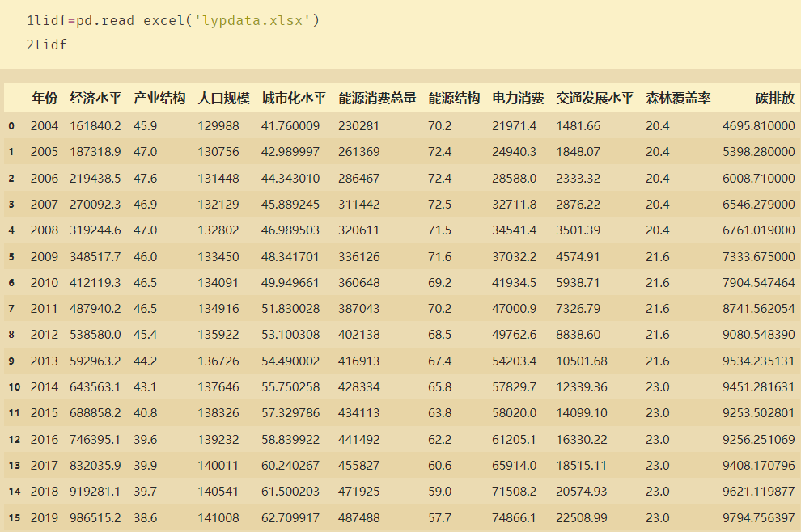Image resolution: width=801 pixels, height=532 pixels.
Task: Select the 能源结构 column header
Action: [454, 98]
